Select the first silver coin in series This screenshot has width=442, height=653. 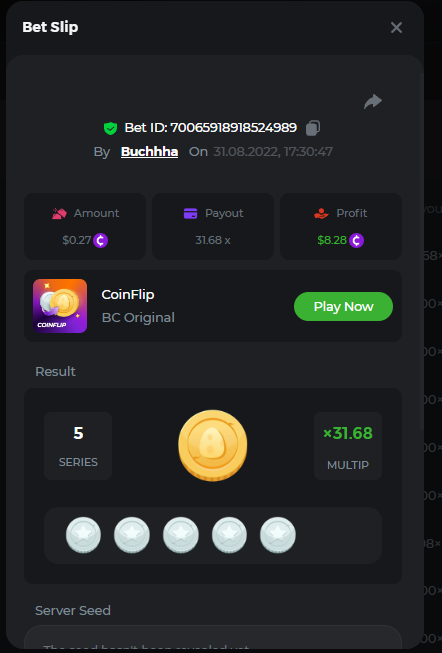(x=83, y=535)
